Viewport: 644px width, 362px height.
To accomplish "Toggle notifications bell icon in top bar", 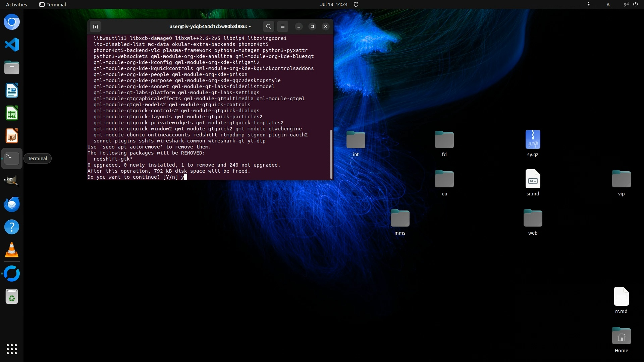I will [356, 4].
